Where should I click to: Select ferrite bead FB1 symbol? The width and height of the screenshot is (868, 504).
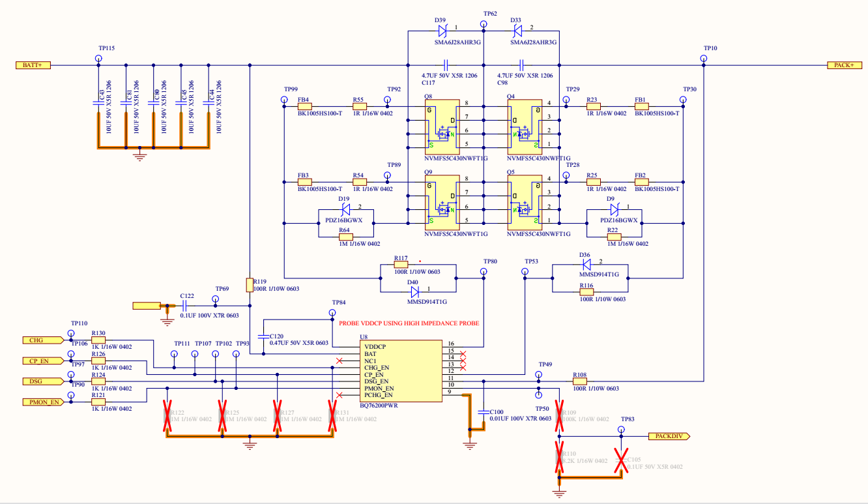tap(641, 106)
